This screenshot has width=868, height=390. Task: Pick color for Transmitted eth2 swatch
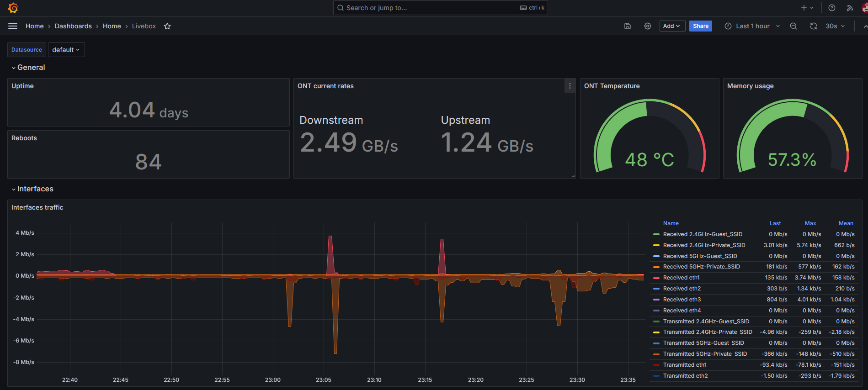656,376
